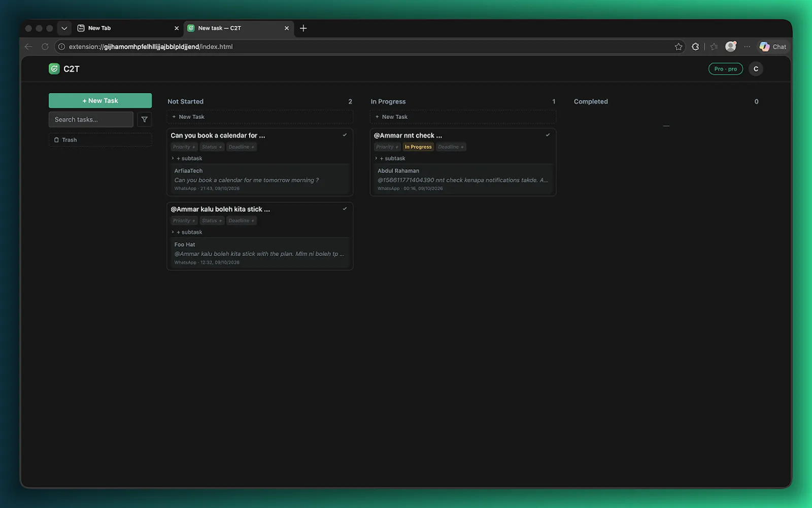Open browser profile avatar
The height and width of the screenshot is (508, 812).
click(x=731, y=46)
